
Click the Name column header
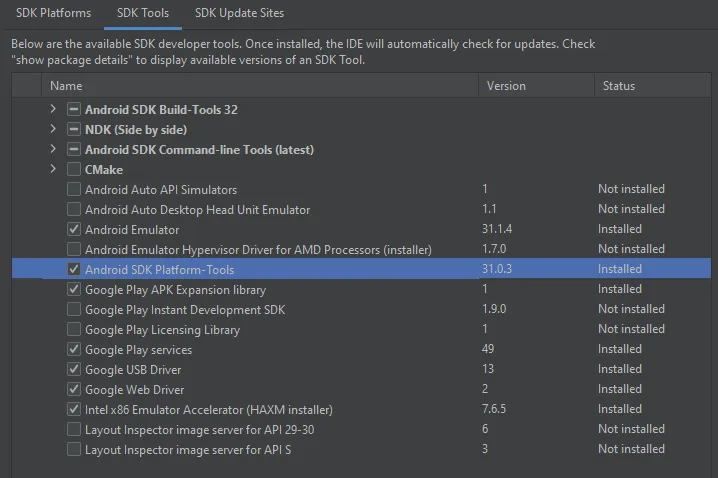66,86
